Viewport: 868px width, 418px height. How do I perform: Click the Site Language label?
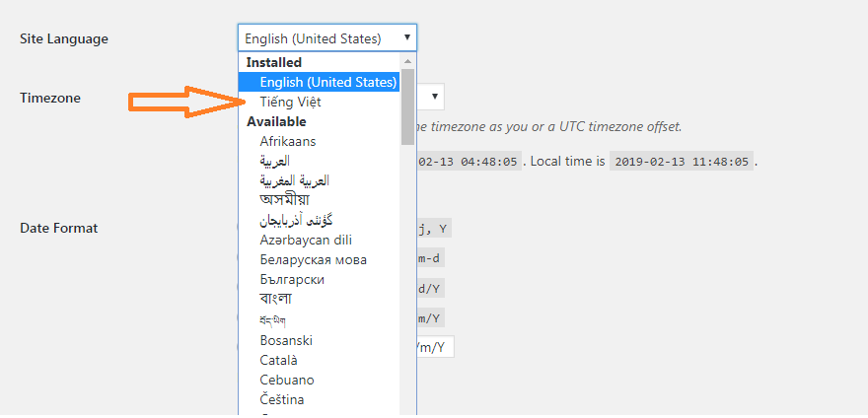pyautogui.click(x=64, y=38)
